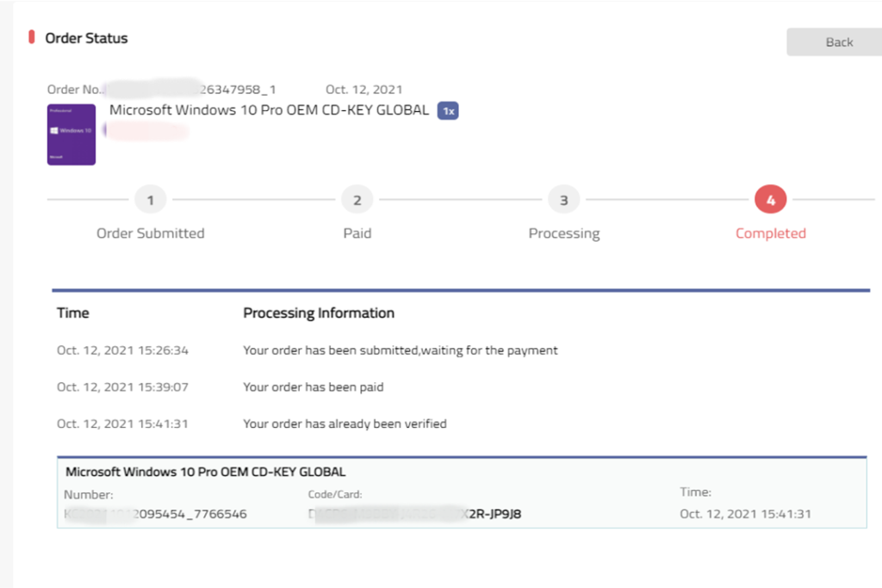Click the Order Status heading
This screenshot has width=882, height=588.
point(86,38)
